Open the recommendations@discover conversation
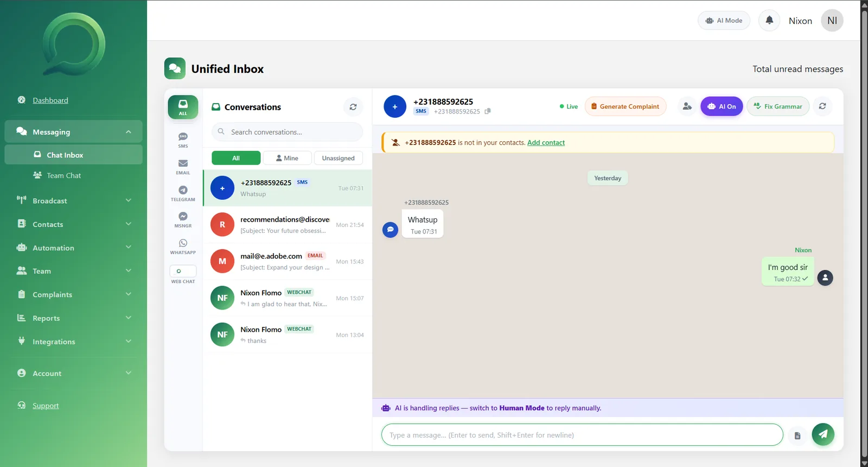Image resolution: width=868 pixels, height=467 pixels. tap(288, 225)
